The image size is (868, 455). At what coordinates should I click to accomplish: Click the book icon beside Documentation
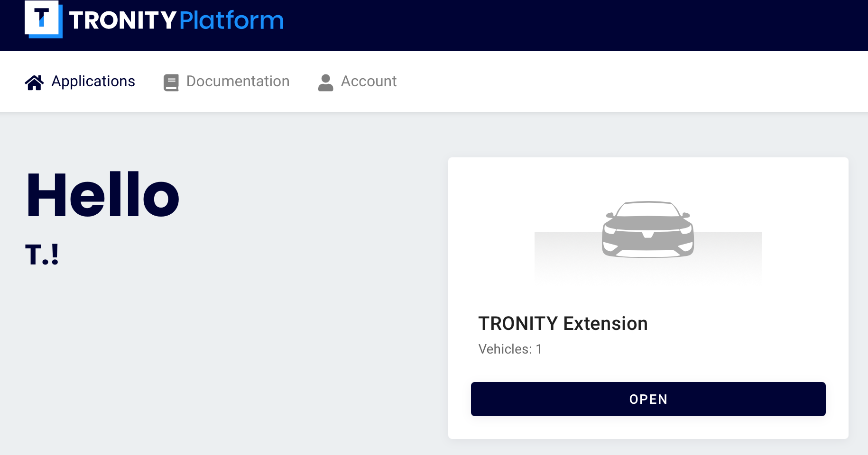[x=171, y=82]
